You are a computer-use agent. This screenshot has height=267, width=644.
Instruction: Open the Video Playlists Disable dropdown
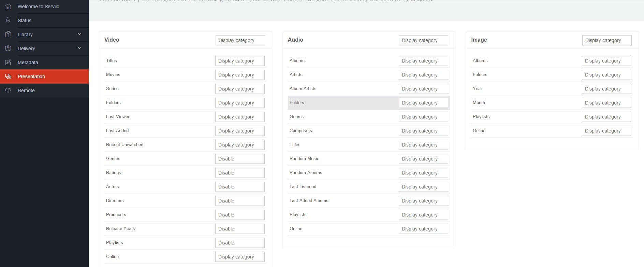239,243
